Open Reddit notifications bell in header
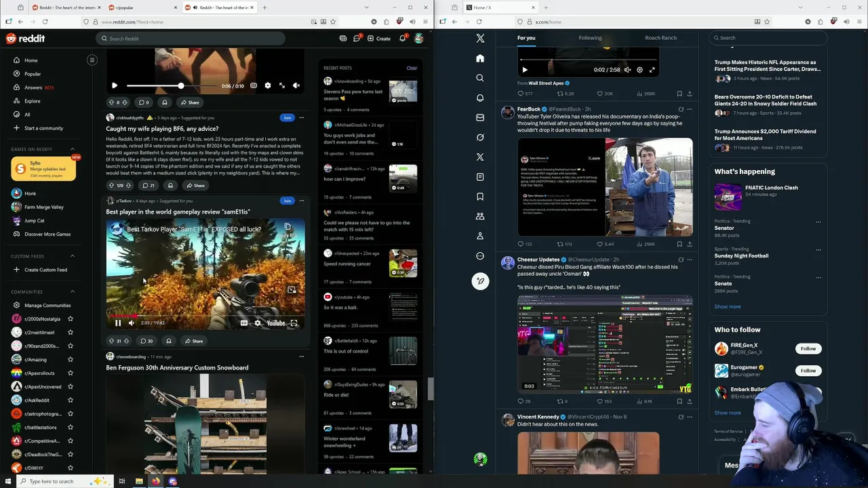 (402, 39)
